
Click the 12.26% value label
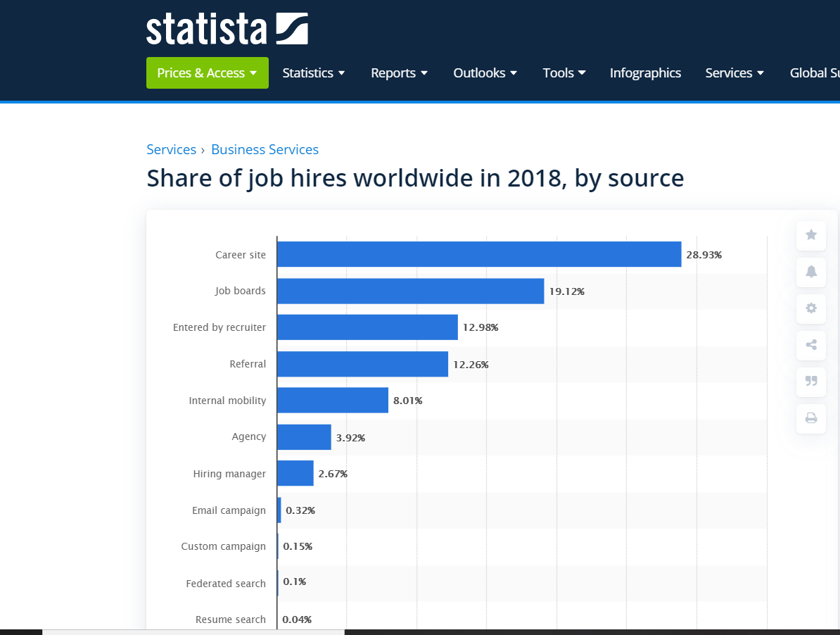[471, 365]
